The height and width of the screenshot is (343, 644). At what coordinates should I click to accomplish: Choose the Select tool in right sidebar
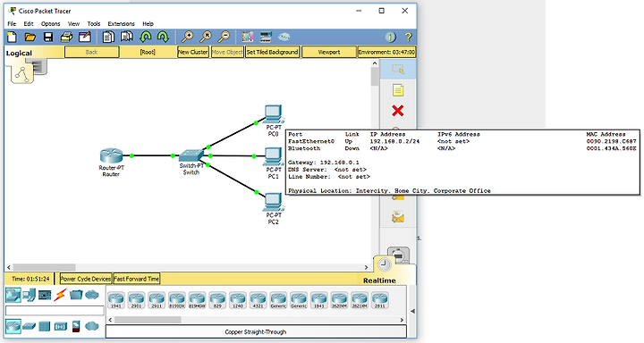[x=397, y=70]
